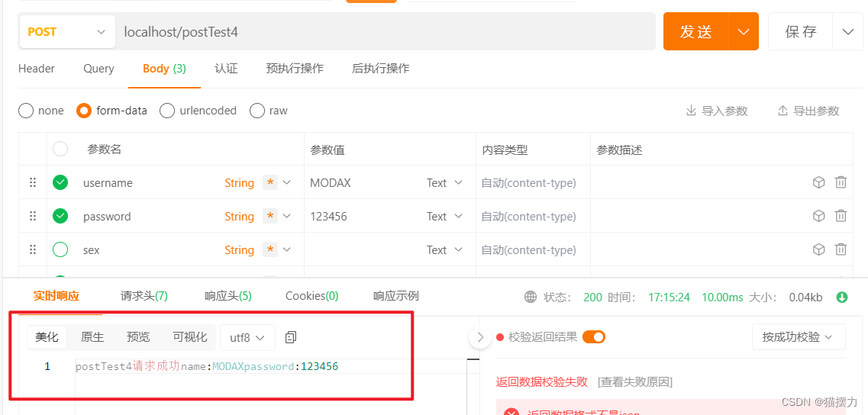Delete the username parameter with trash icon
The height and width of the screenshot is (415, 868).
click(841, 182)
